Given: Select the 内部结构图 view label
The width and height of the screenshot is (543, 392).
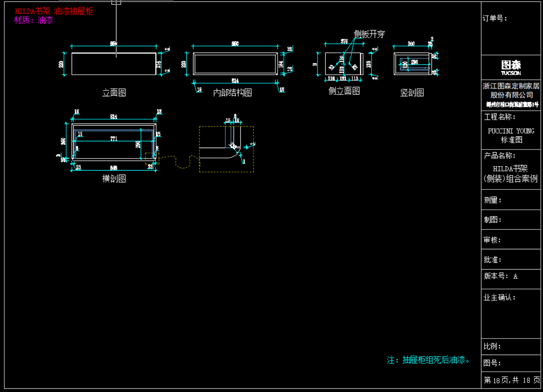Looking at the screenshot, I should point(232,93).
